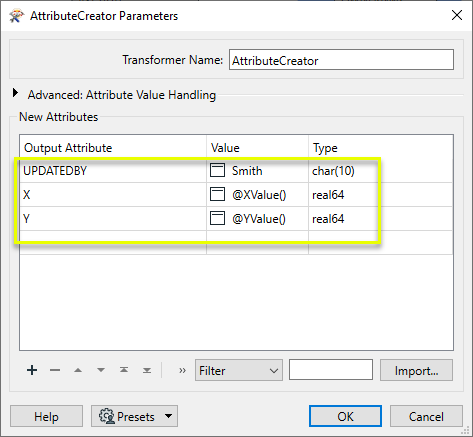Image resolution: width=473 pixels, height=437 pixels.
Task: Open editor icon beside @YValue()
Action: point(217,218)
